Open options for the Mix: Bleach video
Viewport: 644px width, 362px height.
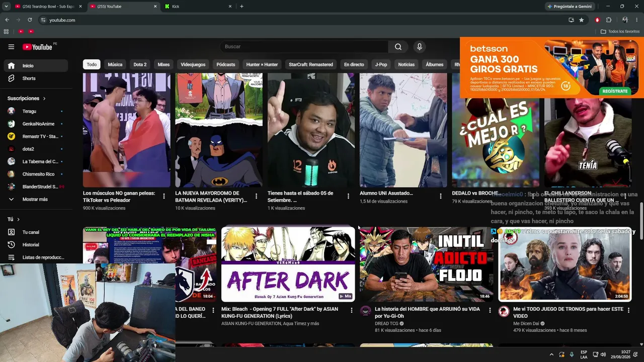tap(351, 310)
